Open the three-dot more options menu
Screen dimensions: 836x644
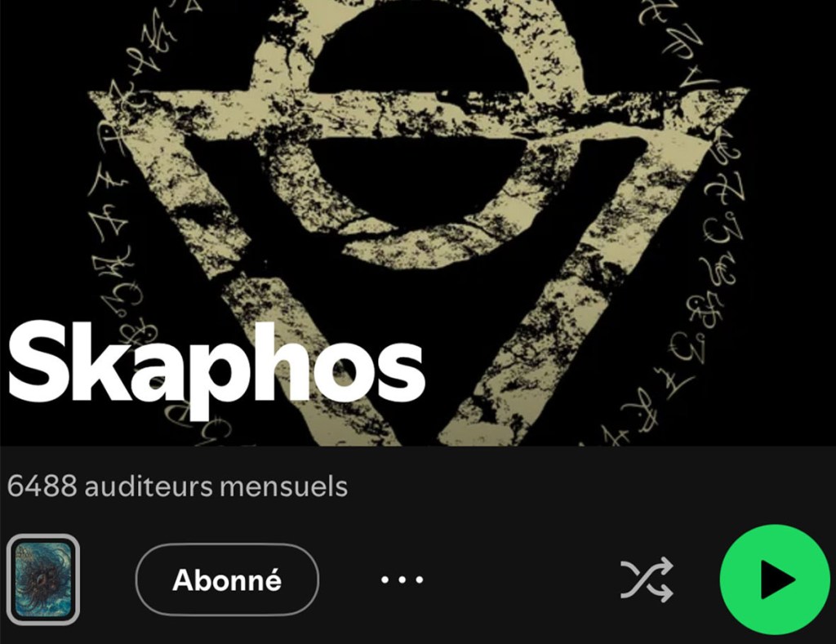[402, 580]
